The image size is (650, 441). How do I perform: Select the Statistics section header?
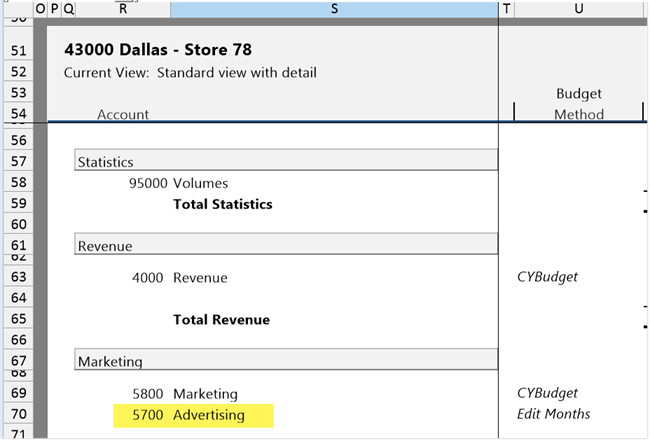(105, 161)
